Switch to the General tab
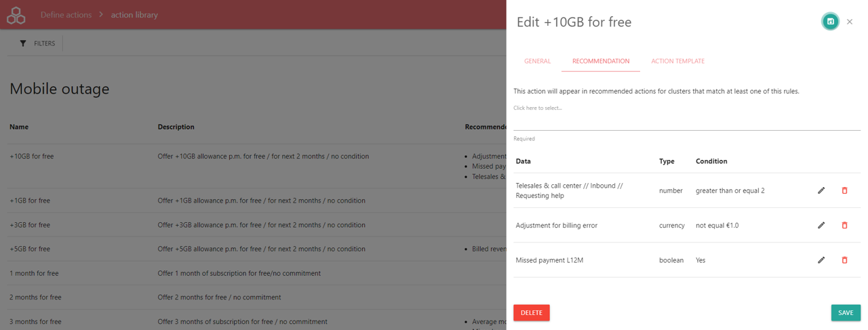 pos(537,61)
